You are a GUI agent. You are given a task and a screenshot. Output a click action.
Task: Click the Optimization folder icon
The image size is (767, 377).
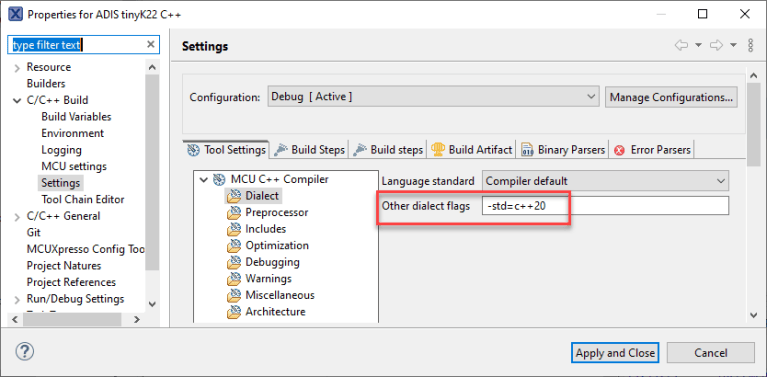[x=234, y=245]
